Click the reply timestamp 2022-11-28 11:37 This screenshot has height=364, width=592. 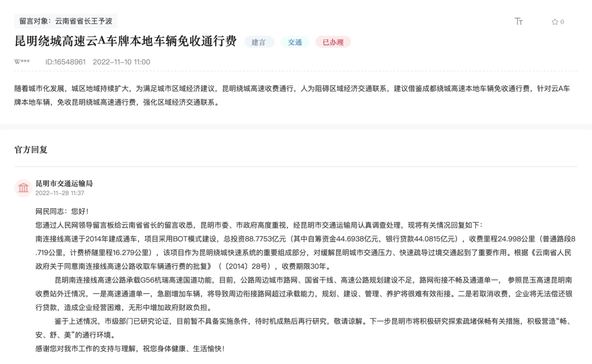point(60,193)
